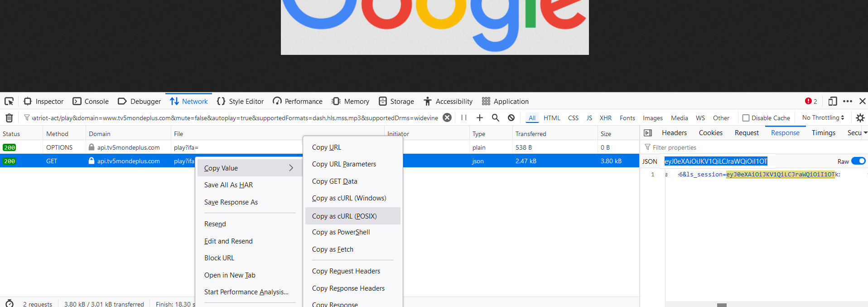Click the plus icon in network toolbar

tap(480, 117)
